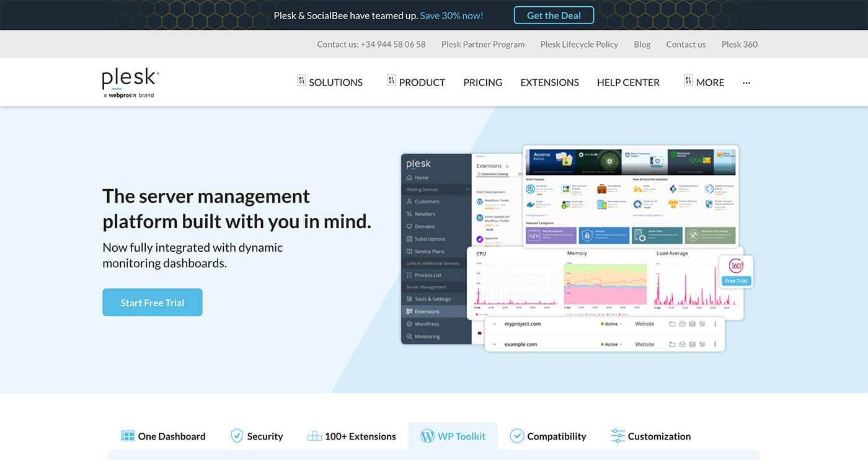868x460 pixels.
Task: Go to PRICING in the main menu
Action: click(483, 82)
